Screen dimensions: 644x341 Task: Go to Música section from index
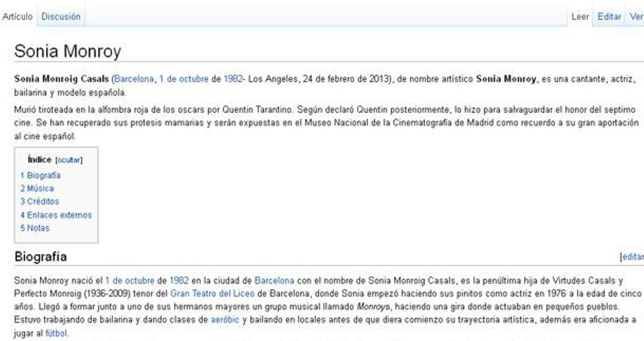(37, 188)
